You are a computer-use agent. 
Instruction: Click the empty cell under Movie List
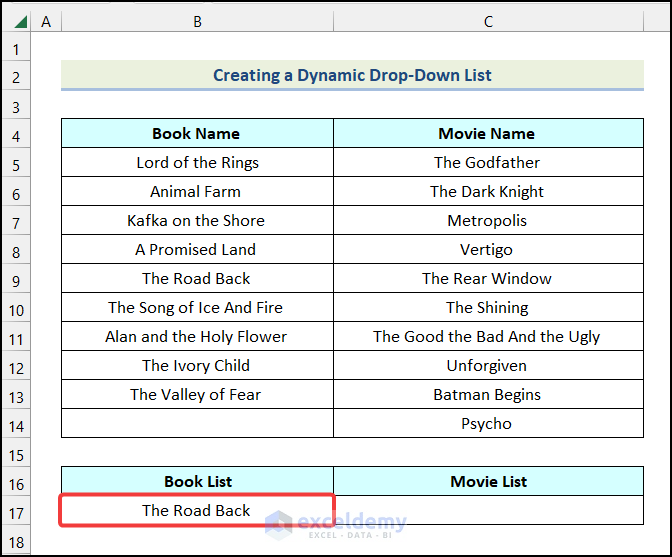pos(488,511)
